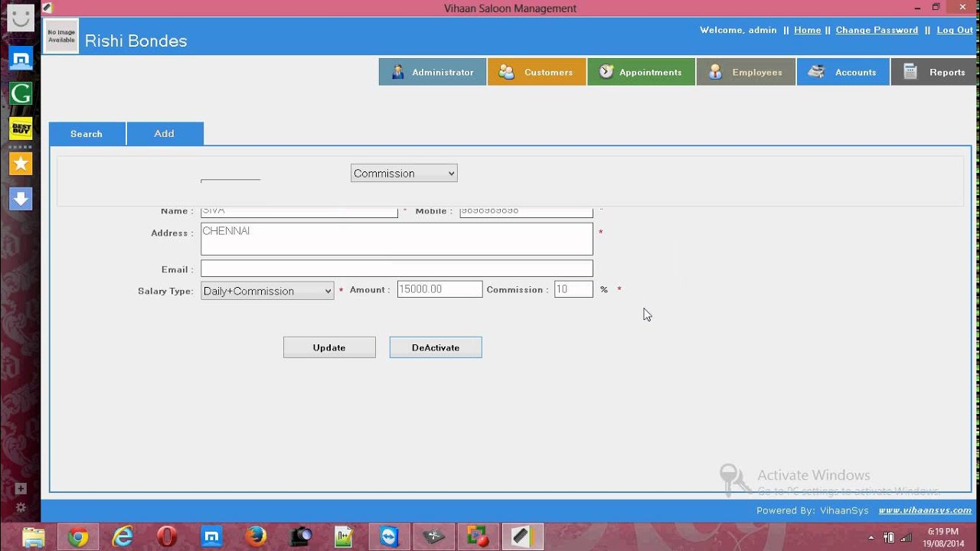Open the Administrator menu

pyautogui.click(x=433, y=72)
